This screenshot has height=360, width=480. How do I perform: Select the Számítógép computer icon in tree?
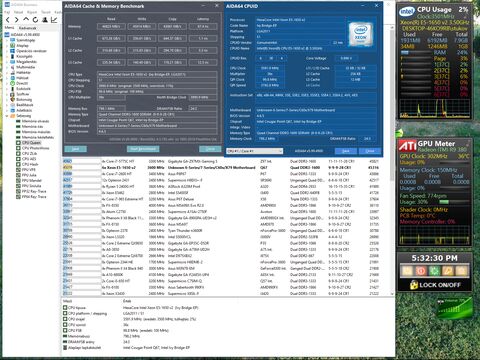point(13,40)
